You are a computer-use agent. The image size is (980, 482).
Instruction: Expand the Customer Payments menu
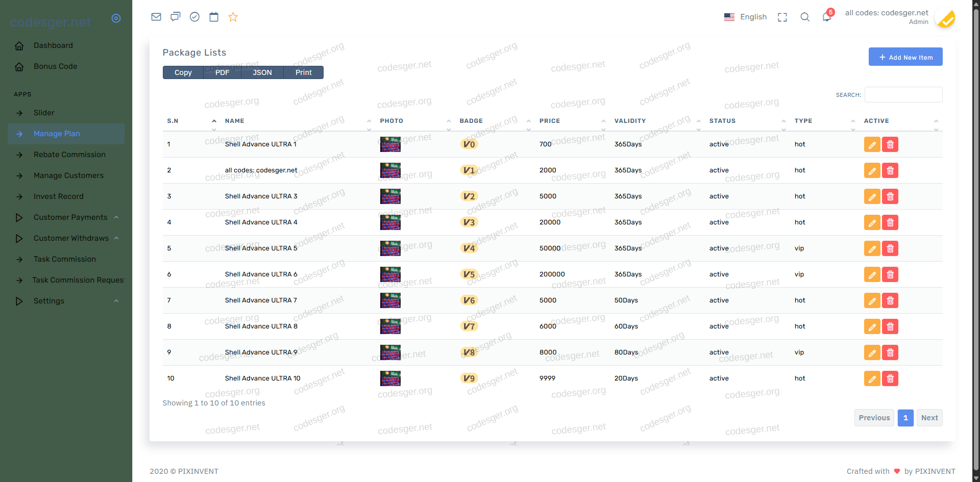click(70, 217)
